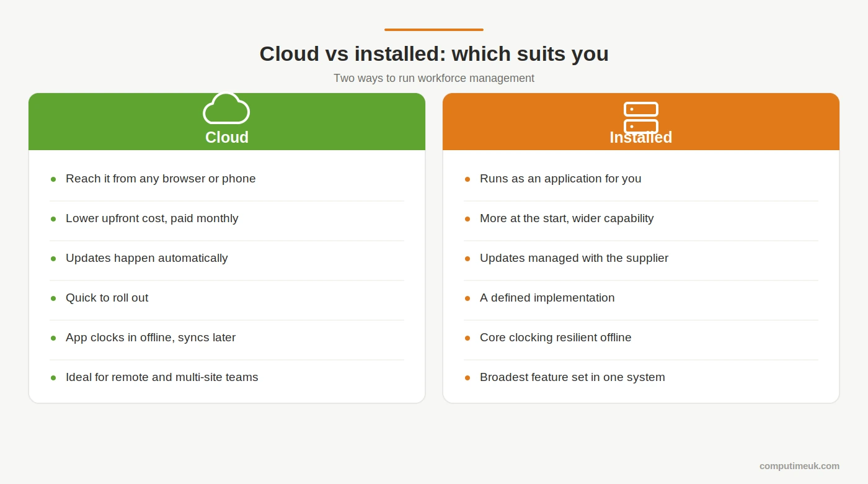Click the server stack icon in orange header
This screenshot has width=868, height=484.
click(x=641, y=118)
